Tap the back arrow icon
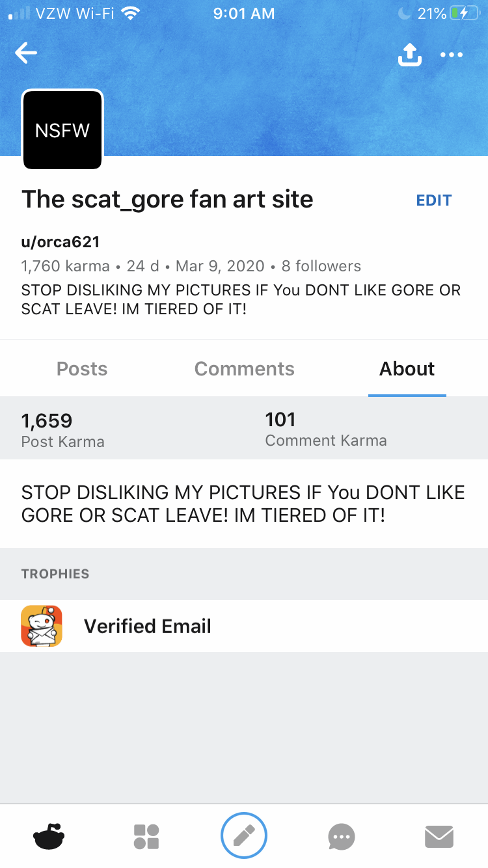The width and height of the screenshot is (488, 868). pyautogui.click(x=26, y=53)
